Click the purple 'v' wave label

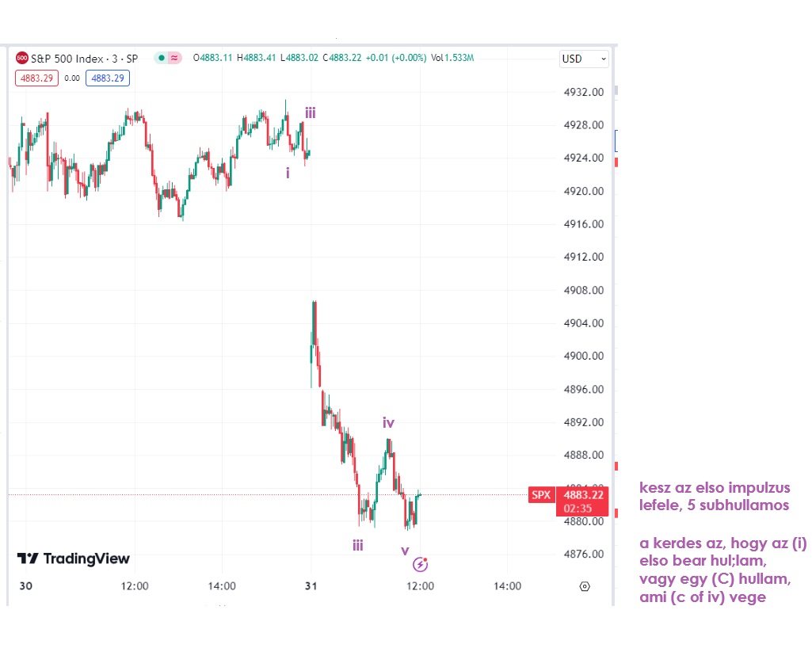click(x=405, y=550)
